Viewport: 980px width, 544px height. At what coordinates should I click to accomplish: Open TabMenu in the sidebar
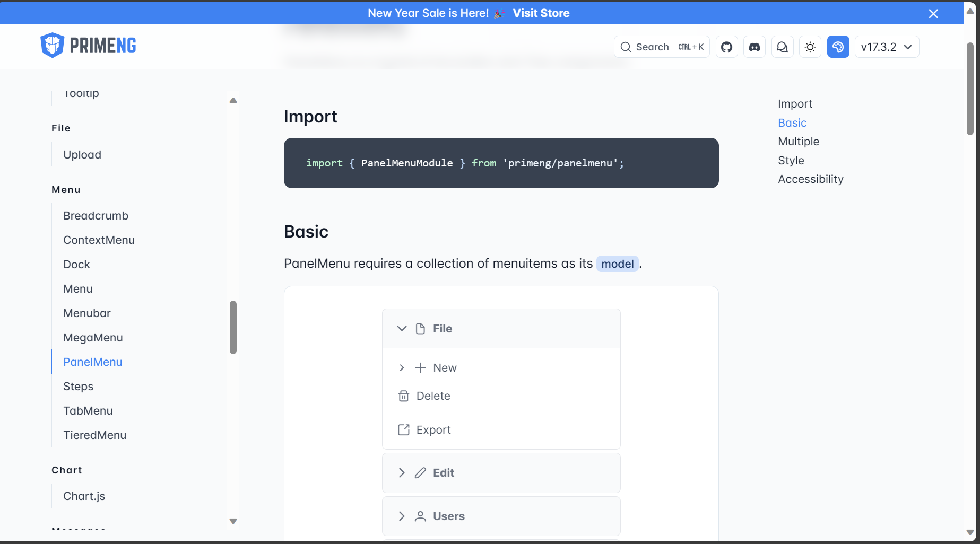point(88,411)
